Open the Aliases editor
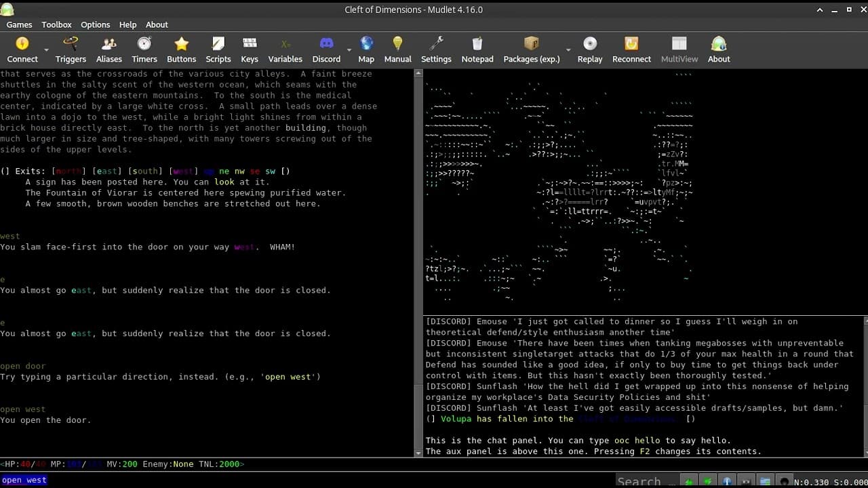 pos(109,50)
